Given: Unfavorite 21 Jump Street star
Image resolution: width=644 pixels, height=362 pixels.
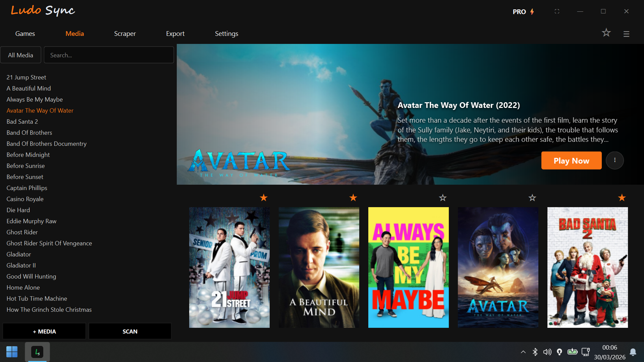Looking at the screenshot, I should click(264, 198).
